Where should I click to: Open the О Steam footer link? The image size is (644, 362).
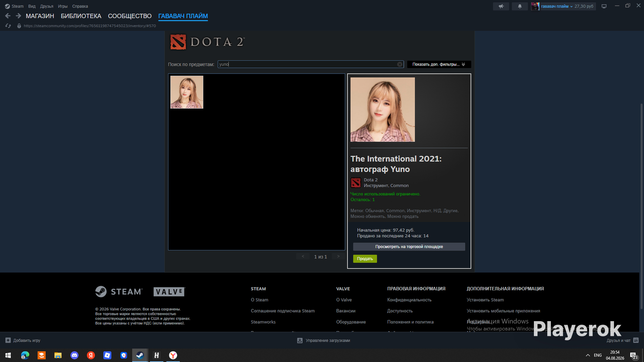260,300
